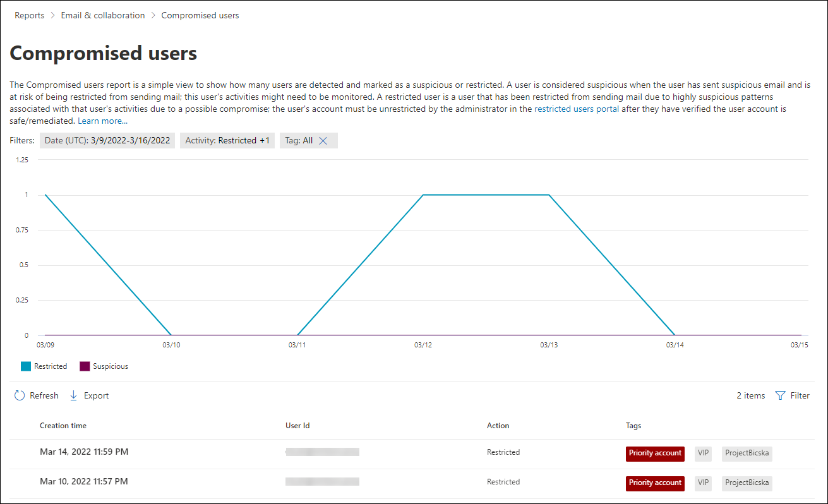Sort by User Id column header
Screen dimensions: 828x504
pos(297,426)
